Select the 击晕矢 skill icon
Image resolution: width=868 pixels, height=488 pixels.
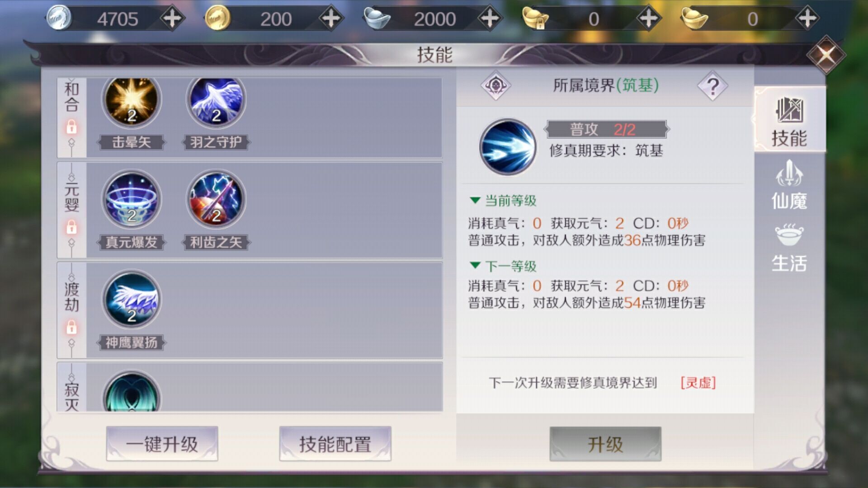[131, 100]
